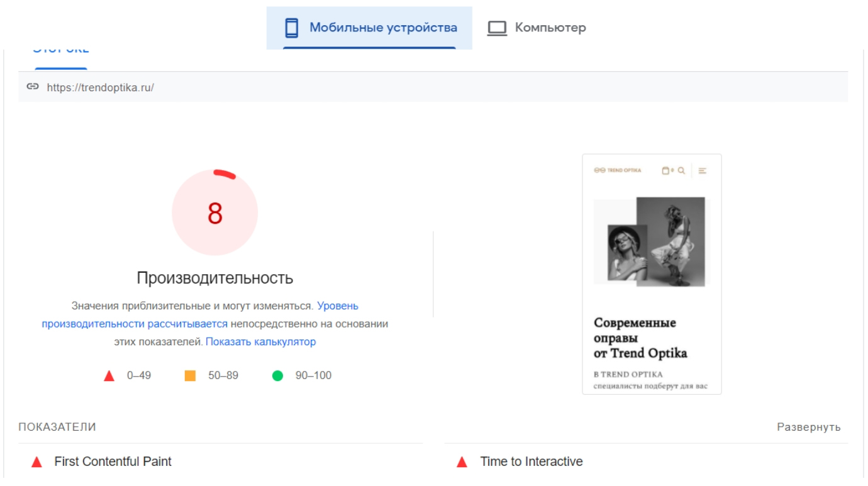Click the shopping cart icon in the preview

click(x=666, y=170)
